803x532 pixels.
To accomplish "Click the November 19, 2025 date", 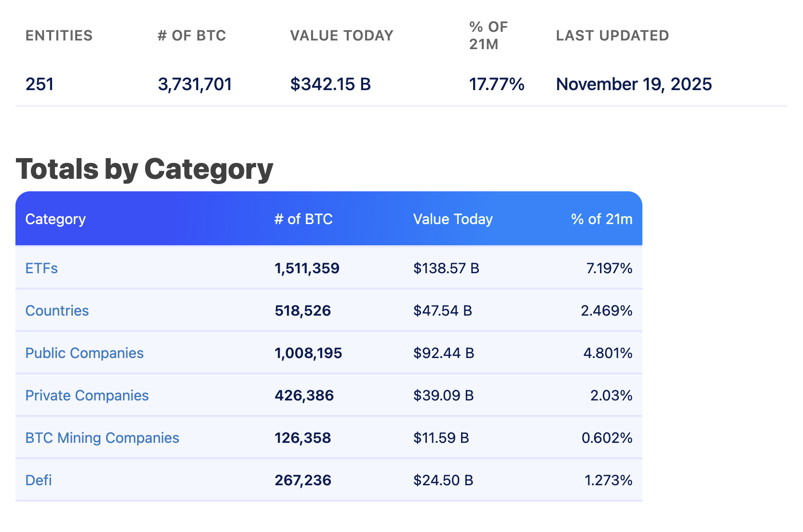I will [634, 84].
